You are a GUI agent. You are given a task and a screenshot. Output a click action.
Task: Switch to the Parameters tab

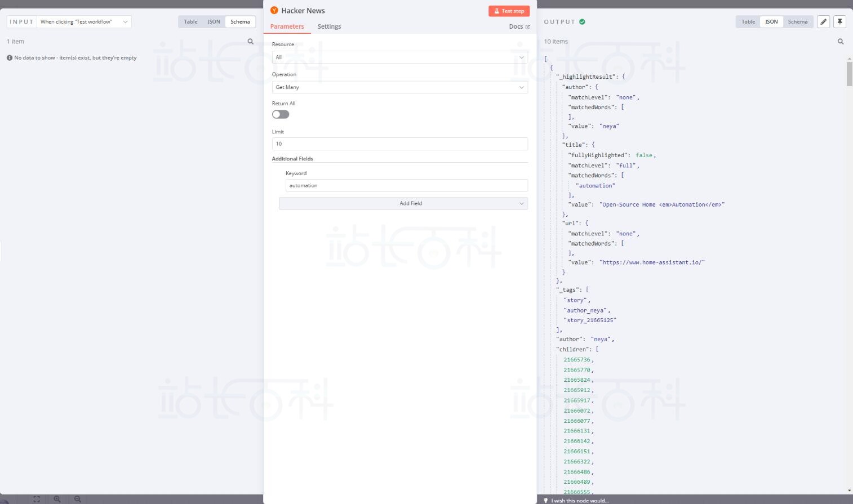287,26
